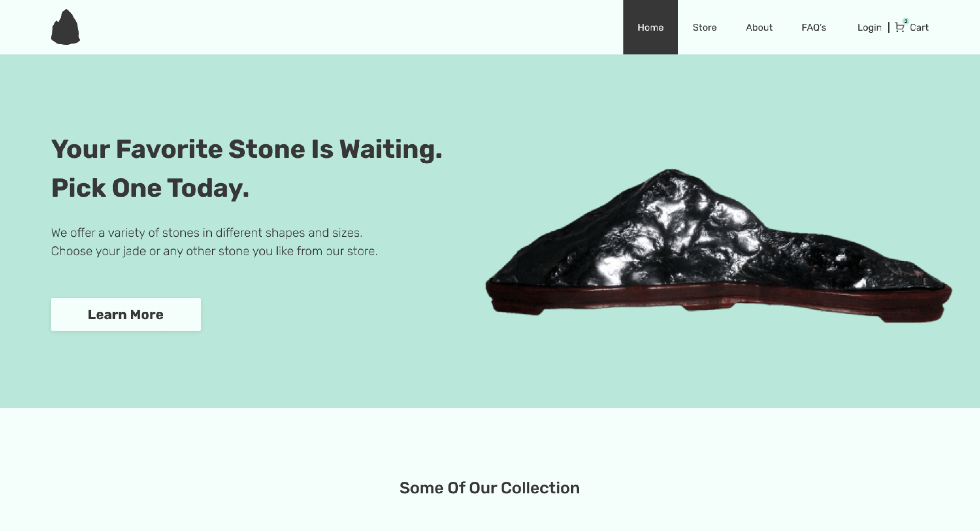Image resolution: width=980 pixels, height=531 pixels.
Task: Click the "We offer a variety of stones" text
Action: pos(206,232)
